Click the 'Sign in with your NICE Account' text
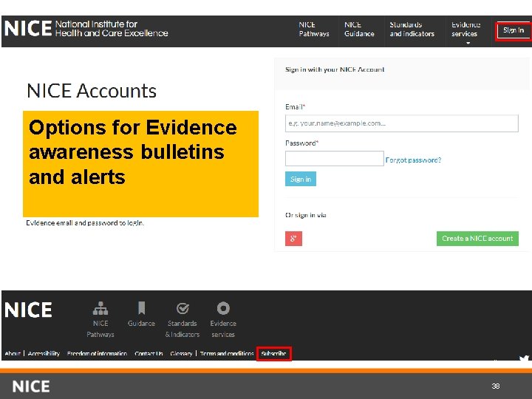532x399 pixels. pos(335,69)
